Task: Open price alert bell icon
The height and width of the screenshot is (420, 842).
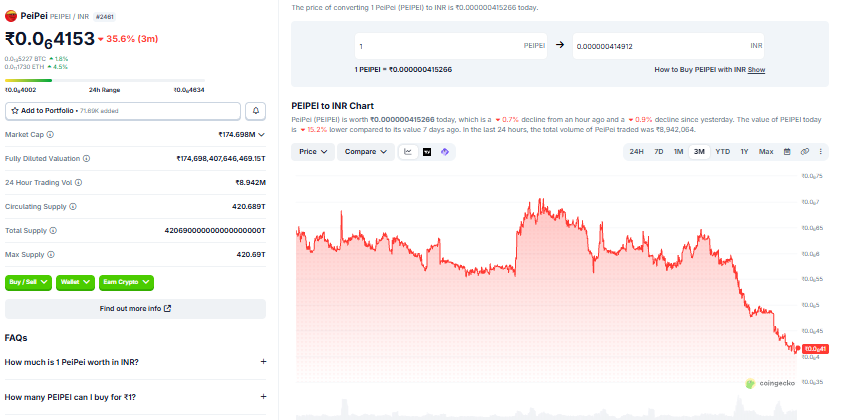Action: click(x=256, y=111)
